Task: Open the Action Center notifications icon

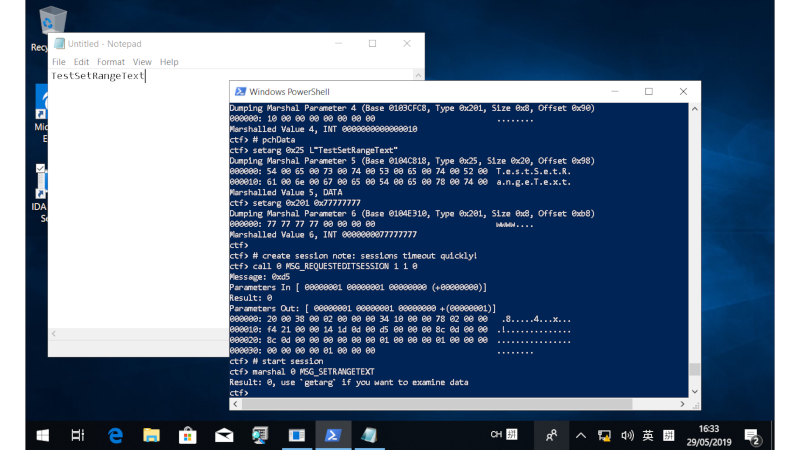Action: point(755,436)
